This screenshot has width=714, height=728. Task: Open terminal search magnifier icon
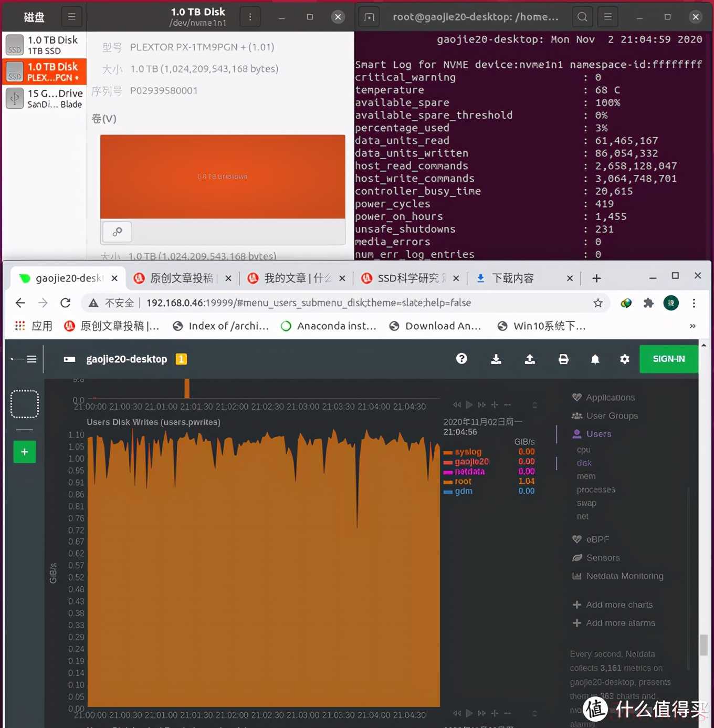582,17
